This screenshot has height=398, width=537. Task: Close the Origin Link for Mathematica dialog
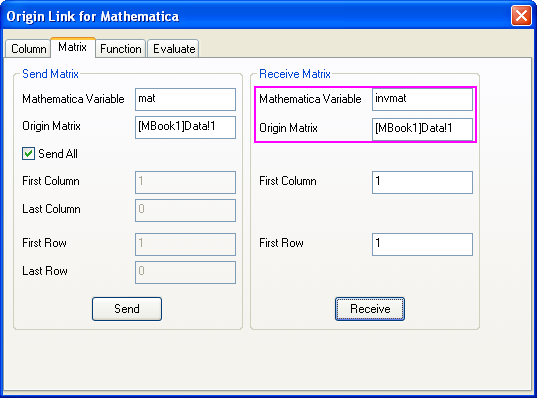coord(521,16)
